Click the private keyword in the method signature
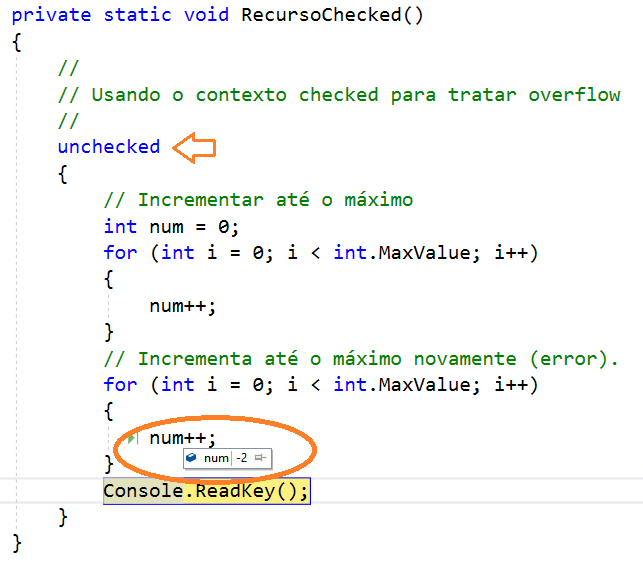The width and height of the screenshot is (643, 565). [51, 16]
